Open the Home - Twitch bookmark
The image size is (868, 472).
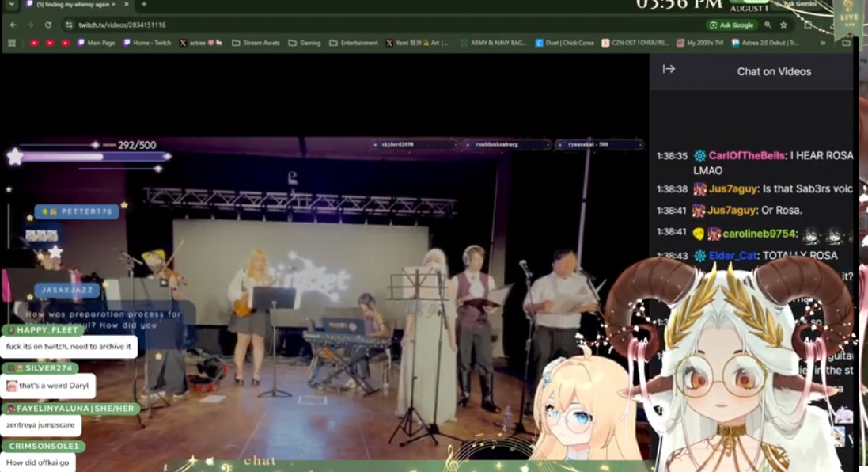[x=146, y=43]
